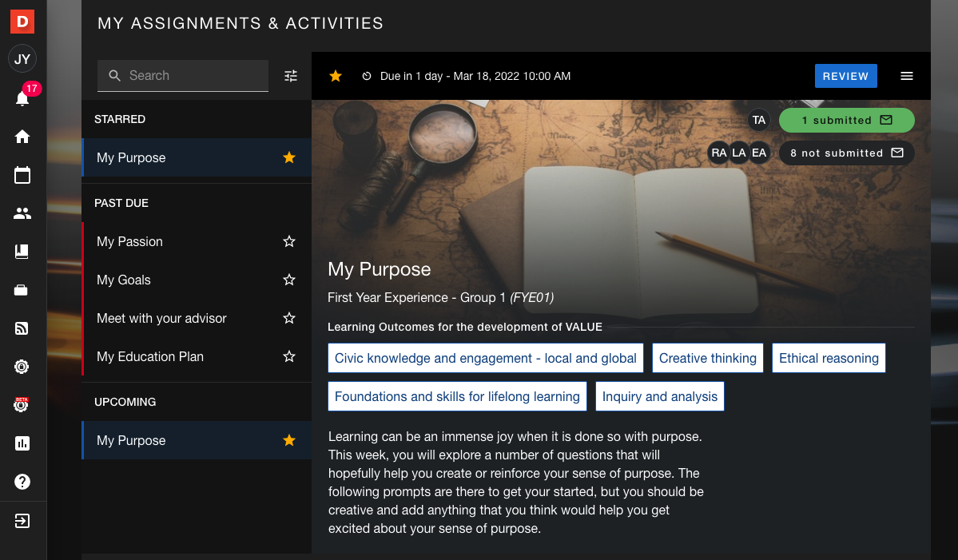Image resolution: width=958 pixels, height=560 pixels.
Task: Unstar the assignment in the header bar
Action: tap(336, 76)
